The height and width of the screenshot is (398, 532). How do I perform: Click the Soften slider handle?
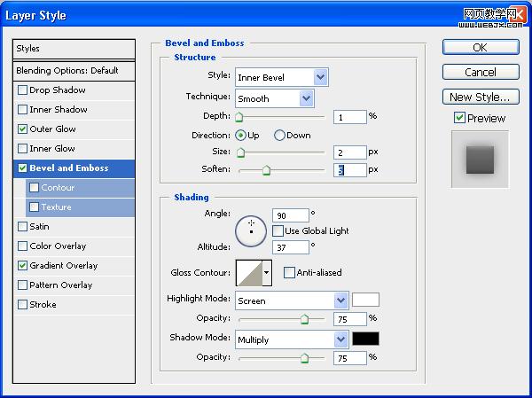266,170
